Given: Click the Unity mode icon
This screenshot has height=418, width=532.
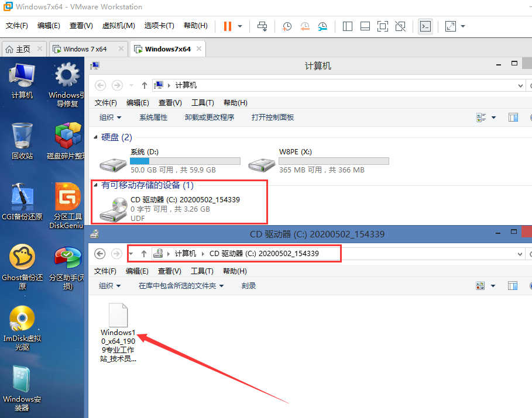Looking at the screenshot, I should point(400,26).
